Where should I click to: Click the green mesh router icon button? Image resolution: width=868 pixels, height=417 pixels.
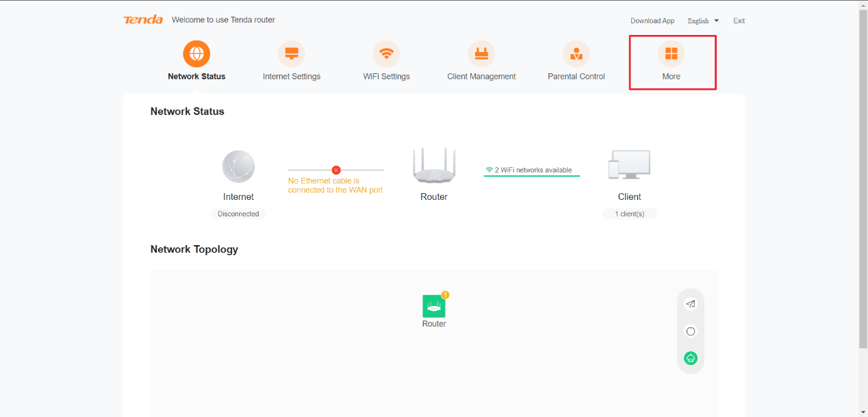(691, 358)
